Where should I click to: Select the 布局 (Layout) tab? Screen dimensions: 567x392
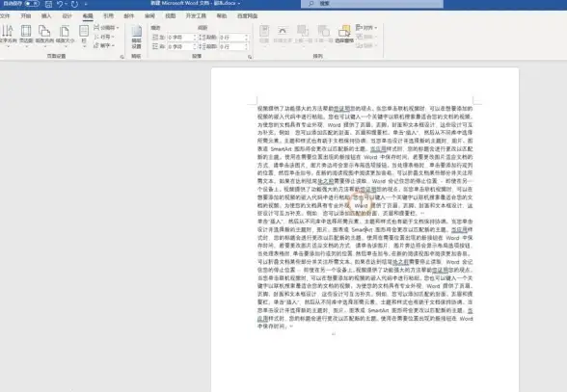click(x=88, y=16)
